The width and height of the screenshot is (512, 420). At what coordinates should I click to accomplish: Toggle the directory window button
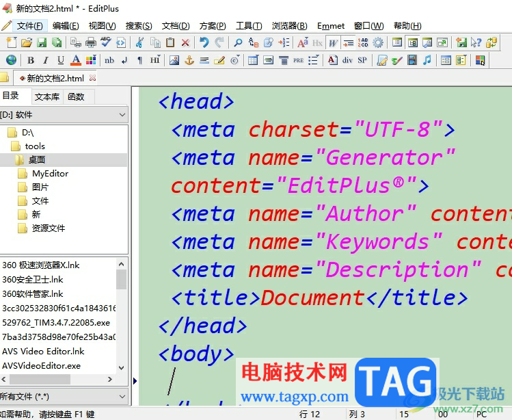(x=413, y=42)
